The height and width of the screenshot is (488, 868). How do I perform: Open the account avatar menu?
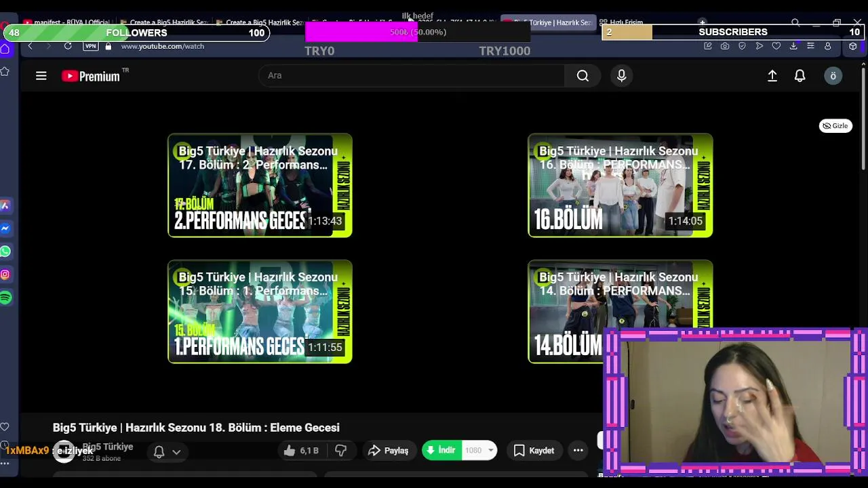tap(833, 76)
